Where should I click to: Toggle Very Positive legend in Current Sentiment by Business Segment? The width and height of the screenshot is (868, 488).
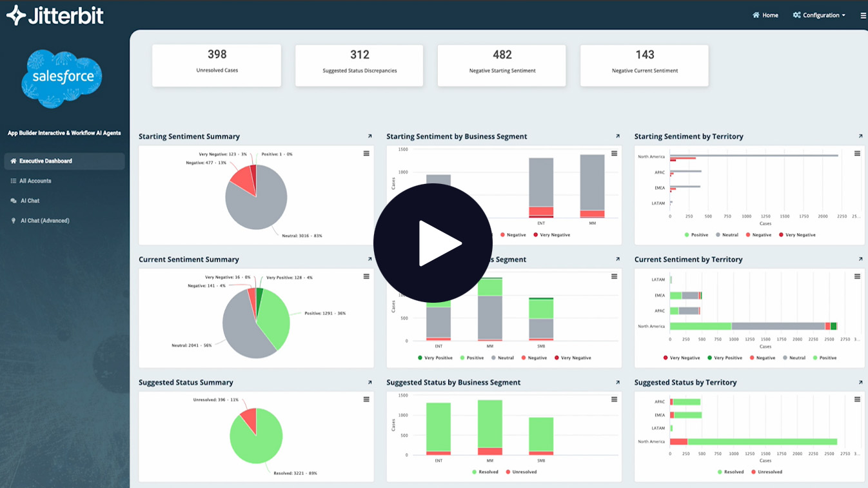point(435,358)
